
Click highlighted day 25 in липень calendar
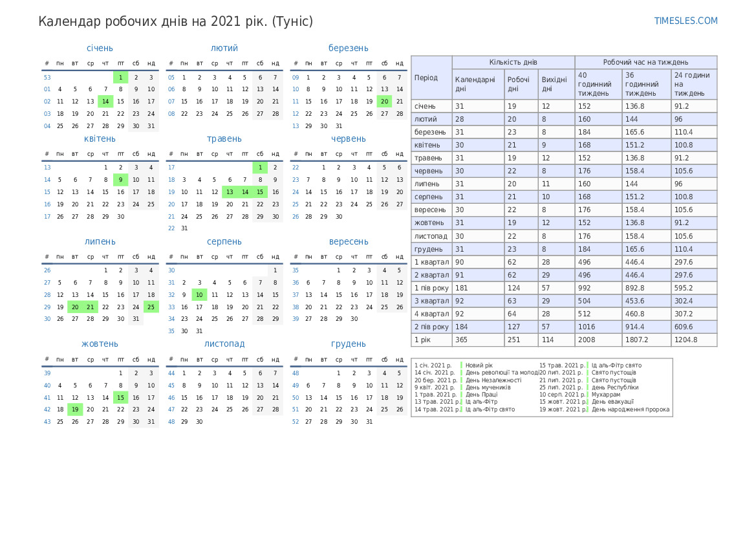click(151, 307)
